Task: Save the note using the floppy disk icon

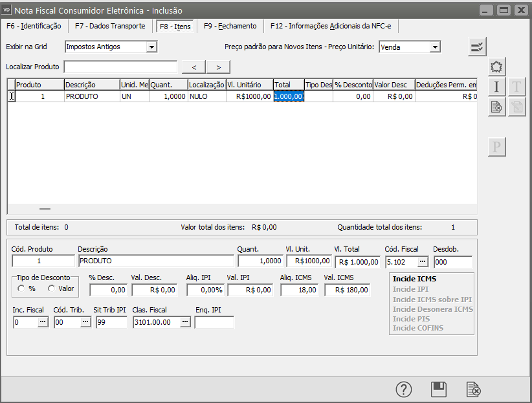Action: pos(439,389)
